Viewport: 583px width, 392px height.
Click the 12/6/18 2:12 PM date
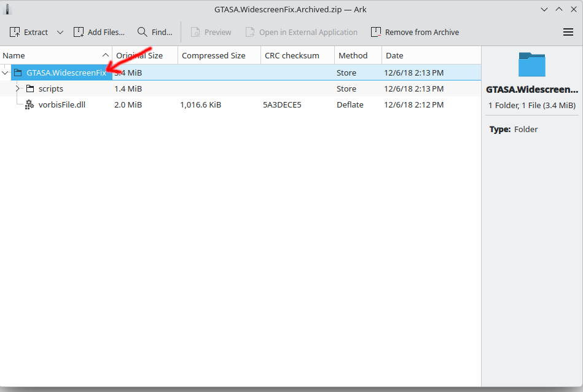tap(414, 105)
